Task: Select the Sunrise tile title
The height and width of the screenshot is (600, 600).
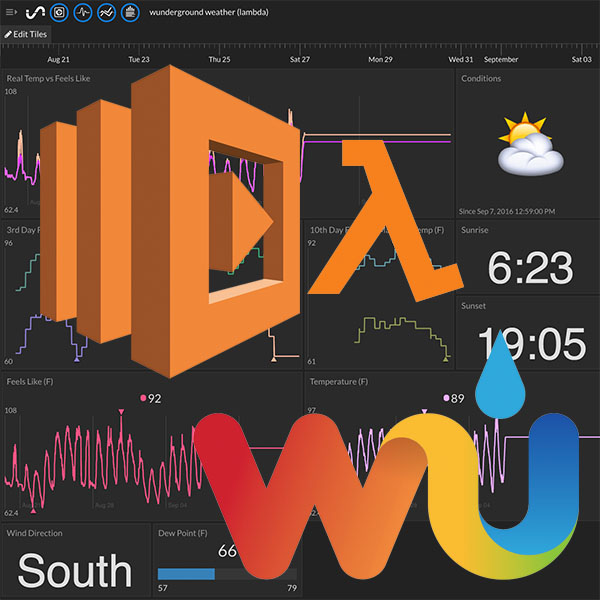Action: click(474, 230)
